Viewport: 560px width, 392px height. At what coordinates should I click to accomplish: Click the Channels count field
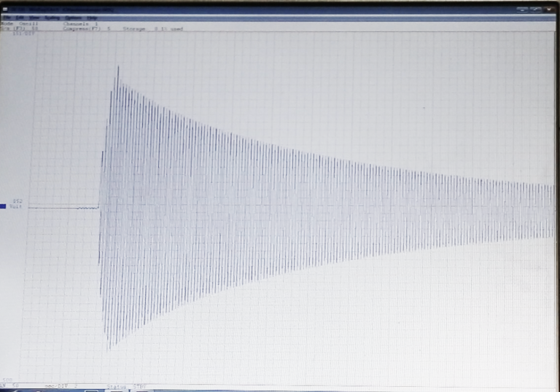coord(80,23)
